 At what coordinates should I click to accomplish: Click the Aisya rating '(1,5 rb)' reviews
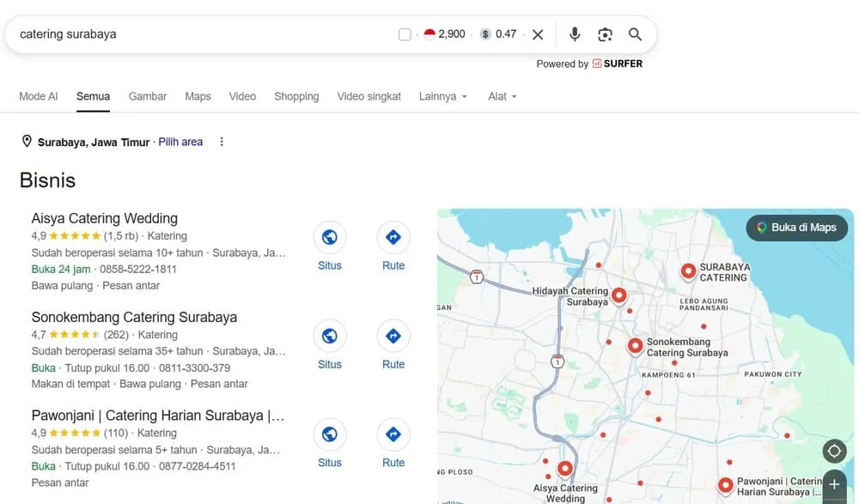tap(121, 236)
